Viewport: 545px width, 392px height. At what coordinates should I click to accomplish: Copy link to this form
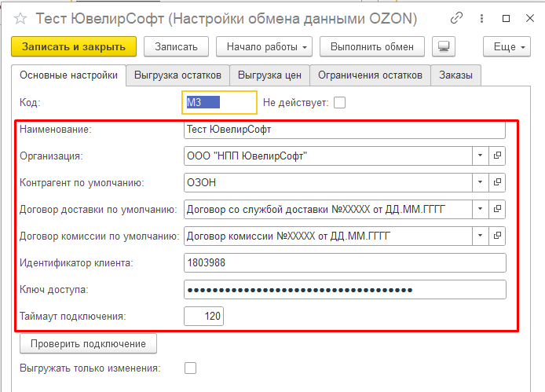pyautogui.click(x=456, y=18)
